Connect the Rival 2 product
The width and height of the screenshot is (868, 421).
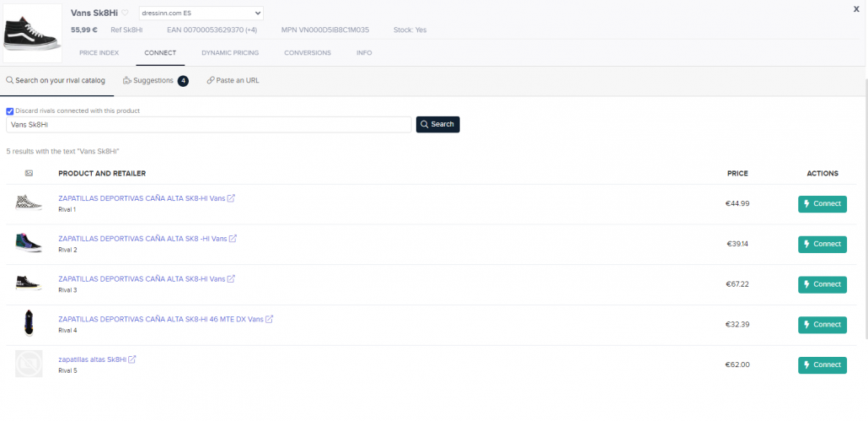coord(822,245)
